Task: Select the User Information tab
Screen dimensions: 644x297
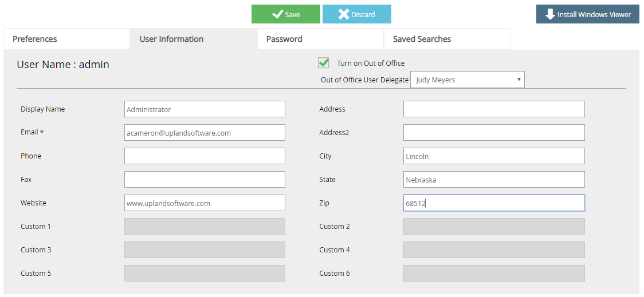Action: point(194,39)
